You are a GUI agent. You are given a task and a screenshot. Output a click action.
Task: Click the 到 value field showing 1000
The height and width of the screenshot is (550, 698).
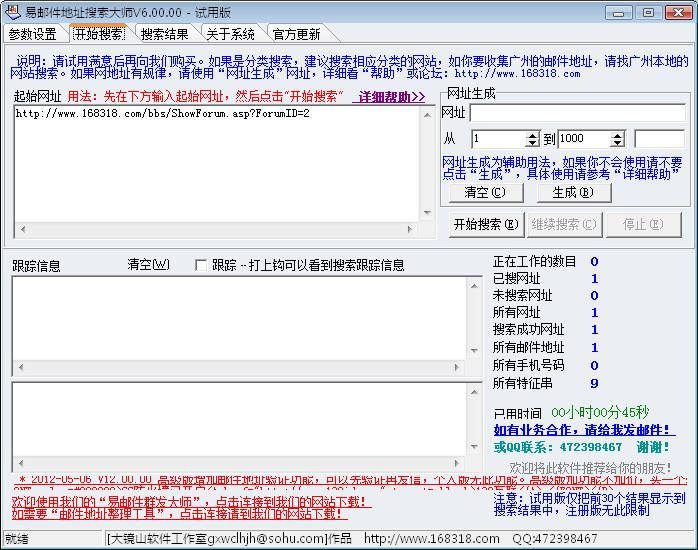point(584,139)
